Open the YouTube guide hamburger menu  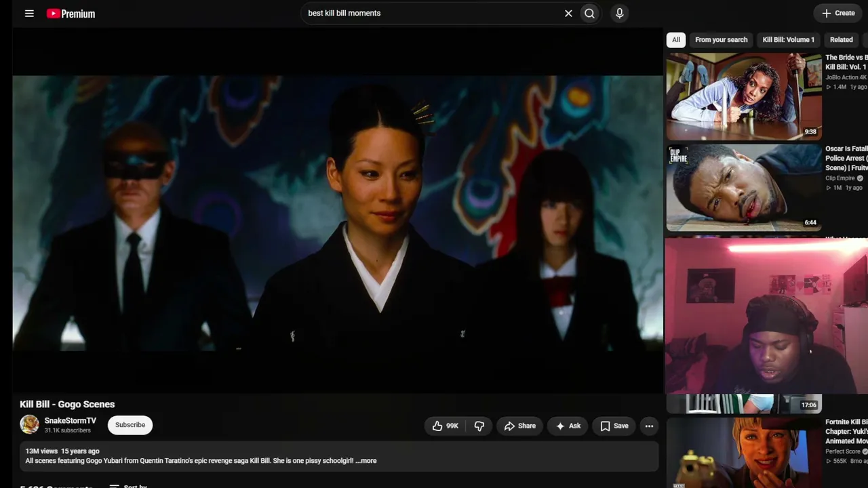coord(29,14)
